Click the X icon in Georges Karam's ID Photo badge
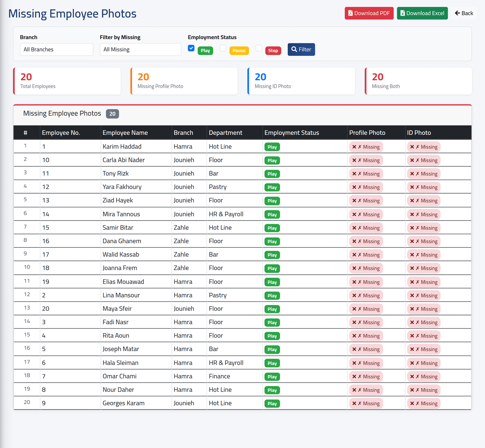Screen dimensions: 485x448 pos(412,403)
